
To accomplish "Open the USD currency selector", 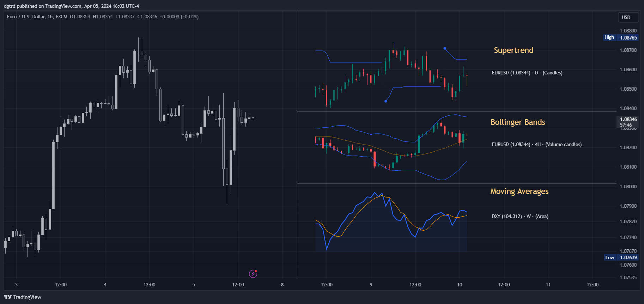I will click(628, 17).
